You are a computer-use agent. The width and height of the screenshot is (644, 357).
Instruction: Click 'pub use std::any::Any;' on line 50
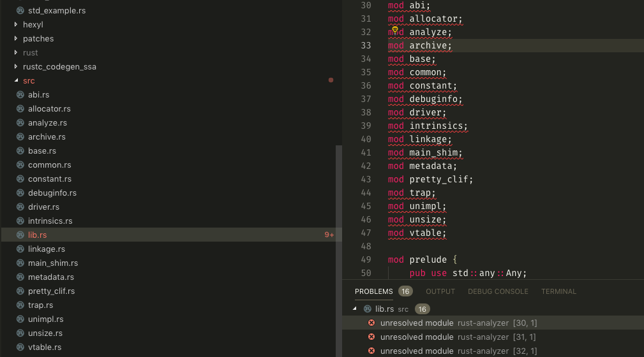[468, 273]
